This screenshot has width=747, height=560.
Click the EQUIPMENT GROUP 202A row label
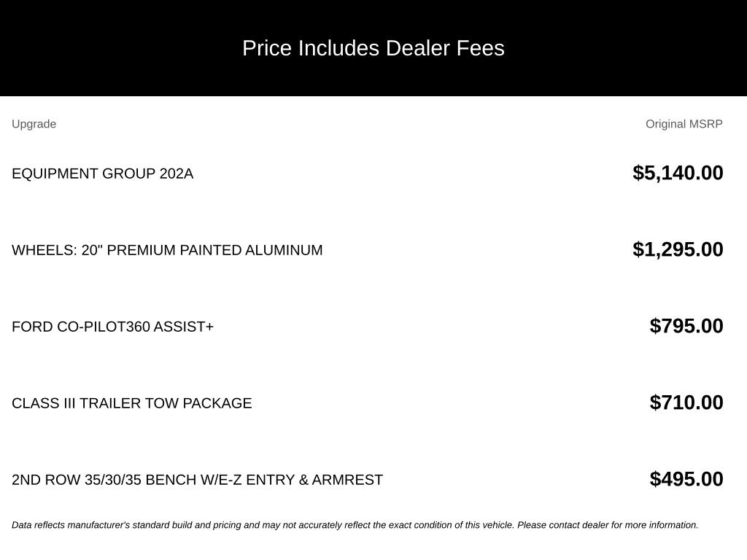tap(102, 174)
